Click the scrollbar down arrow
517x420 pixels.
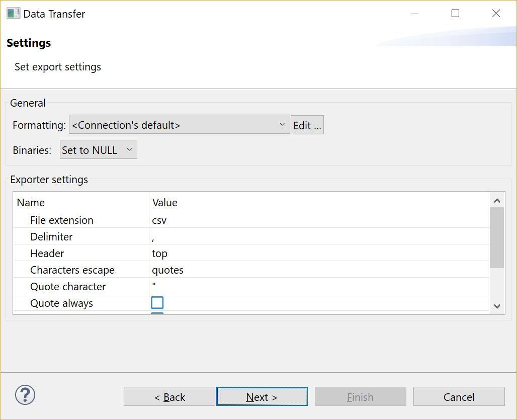pyautogui.click(x=497, y=306)
